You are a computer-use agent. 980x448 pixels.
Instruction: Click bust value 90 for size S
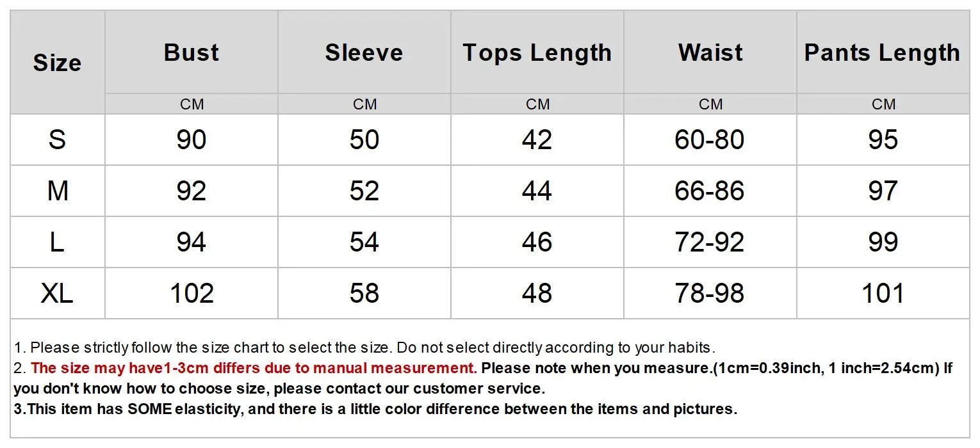coord(192,140)
